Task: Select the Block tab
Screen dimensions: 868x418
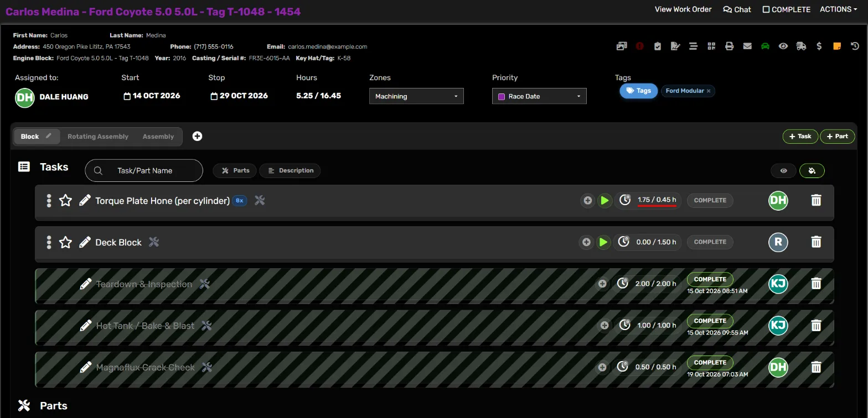Action: click(37, 137)
